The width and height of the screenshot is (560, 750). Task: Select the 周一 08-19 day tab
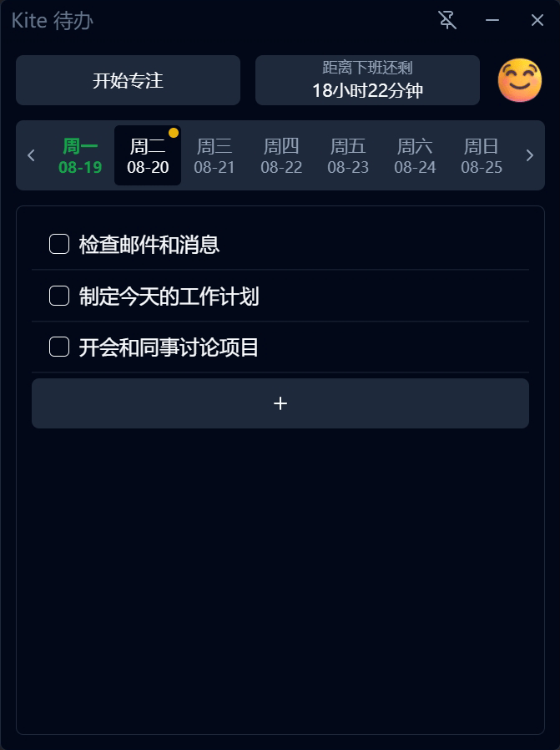(81, 156)
